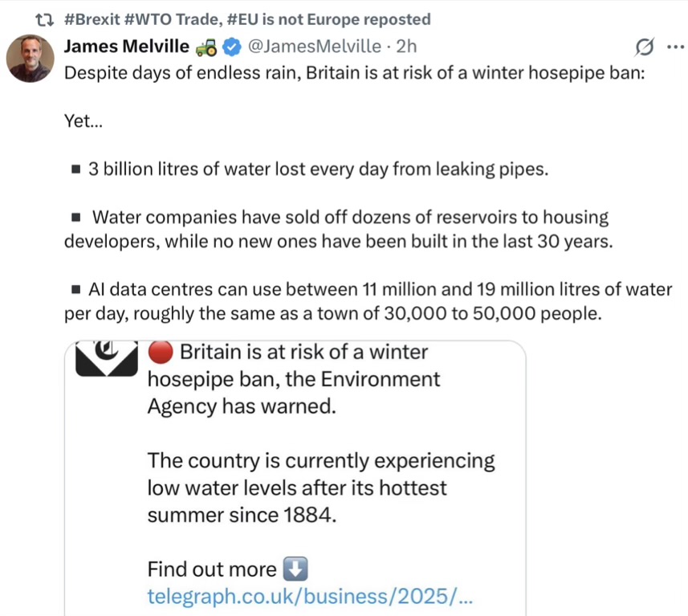Screen dimensions: 688x616
Task: Click the tractor emoji beside the name
Action: point(205,47)
